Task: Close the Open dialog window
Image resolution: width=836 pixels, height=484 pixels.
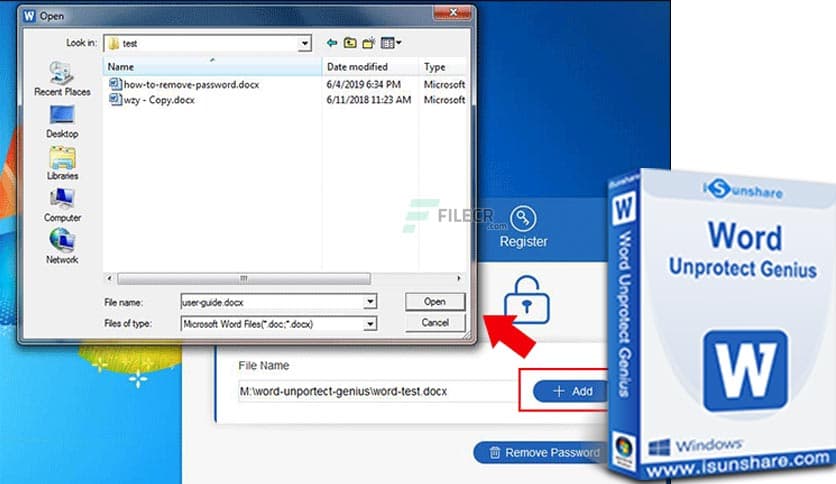Action: pyautogui.click(x=453, y=12)
